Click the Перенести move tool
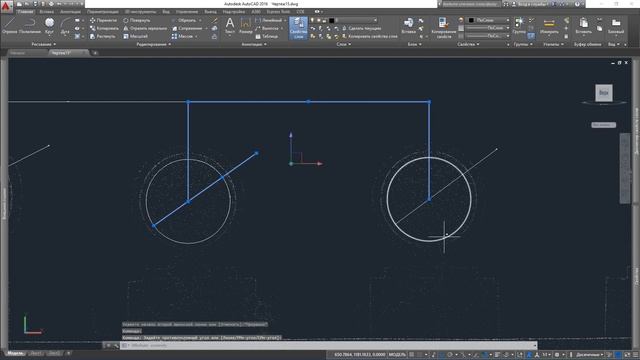This screenshot has height=360, width=640. pyautogui.click(x=104, y=20)
